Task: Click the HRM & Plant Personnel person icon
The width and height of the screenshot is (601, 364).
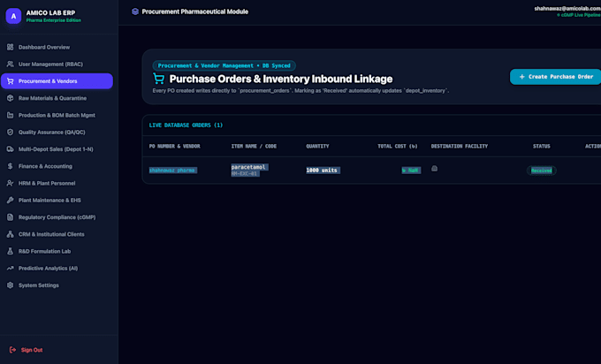Action: point(11,183)
